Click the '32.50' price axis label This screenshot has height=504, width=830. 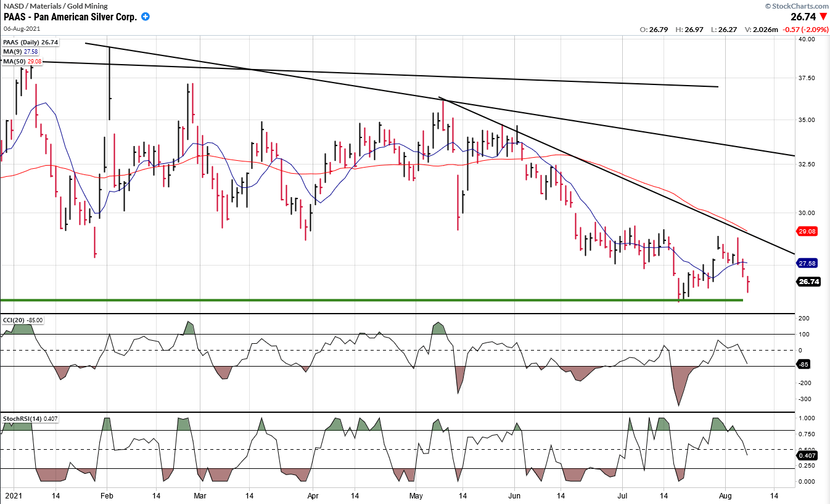807,165
